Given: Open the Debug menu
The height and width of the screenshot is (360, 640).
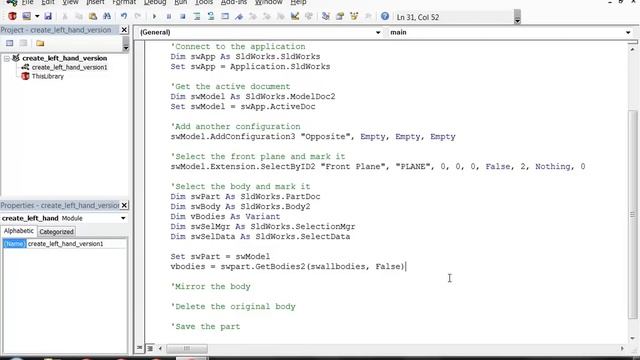Looking at the screenshot, I should 155,2.
